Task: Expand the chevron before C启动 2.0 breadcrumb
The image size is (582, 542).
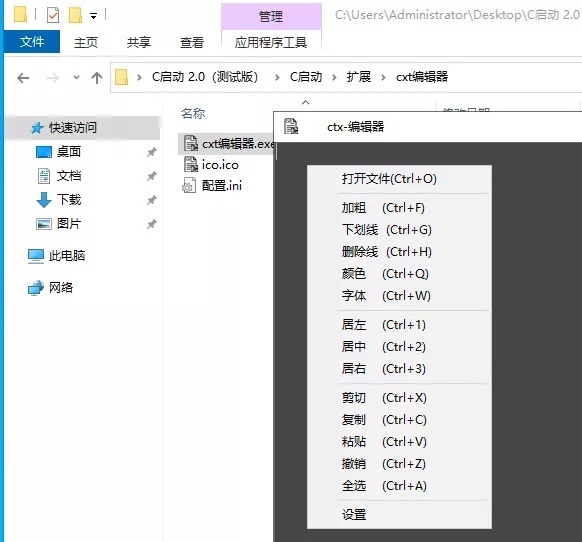Action: coord(139,77)
